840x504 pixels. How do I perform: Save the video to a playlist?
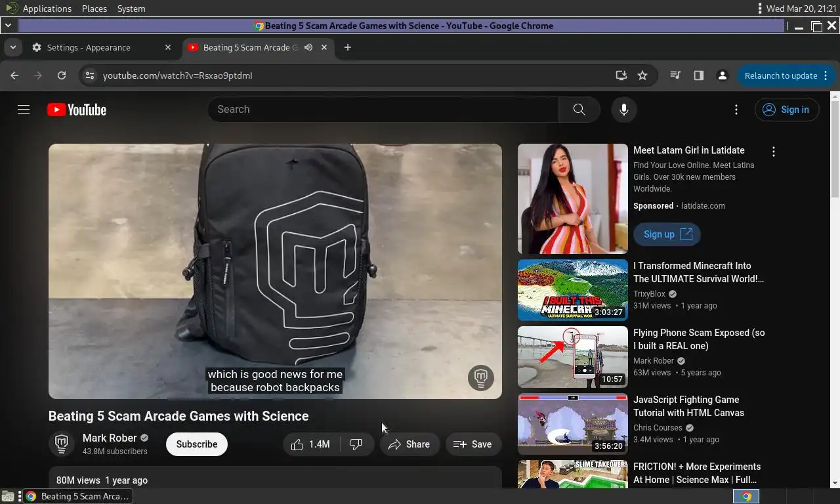[473, 444]
